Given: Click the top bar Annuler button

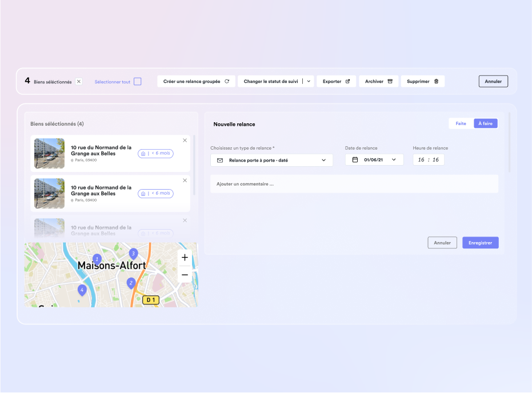Looking at the screenshot, I should pos(493,81).
